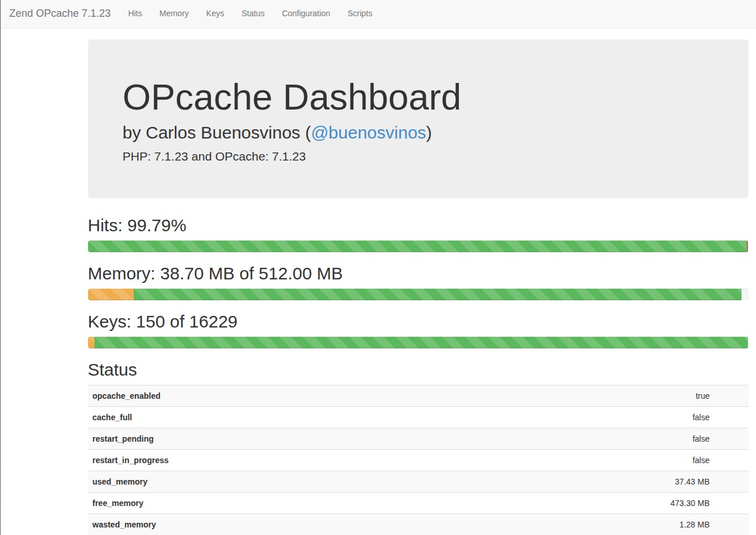Open the Hits navigation item
The width and height of the screenshot is (756, 535).
pos(135,13)
